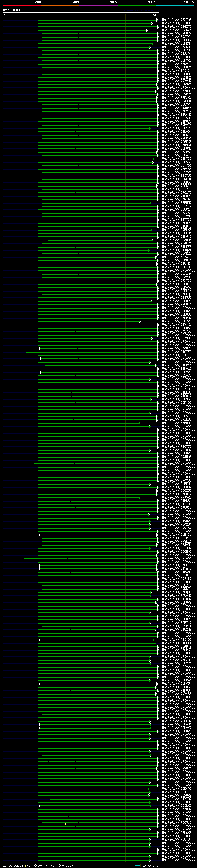Click the red 20% identity color segment
This screenshot has height=868, width=197.
(22, 6)
